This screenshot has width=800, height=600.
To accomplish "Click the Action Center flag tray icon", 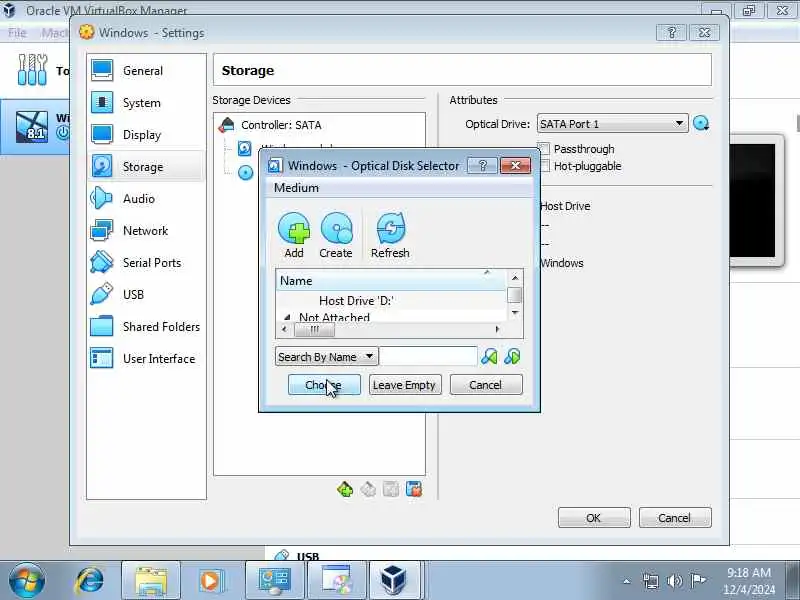I will coord(698,581).
